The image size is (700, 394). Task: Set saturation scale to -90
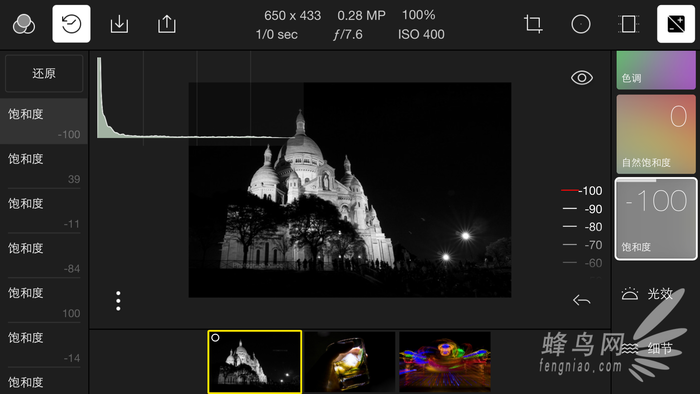coord(583,209)
